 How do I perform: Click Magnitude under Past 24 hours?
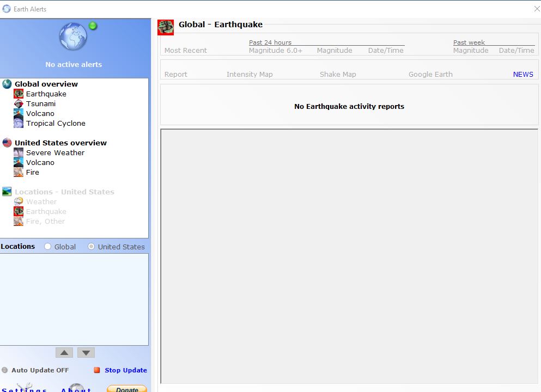click(x=335, y=50)
